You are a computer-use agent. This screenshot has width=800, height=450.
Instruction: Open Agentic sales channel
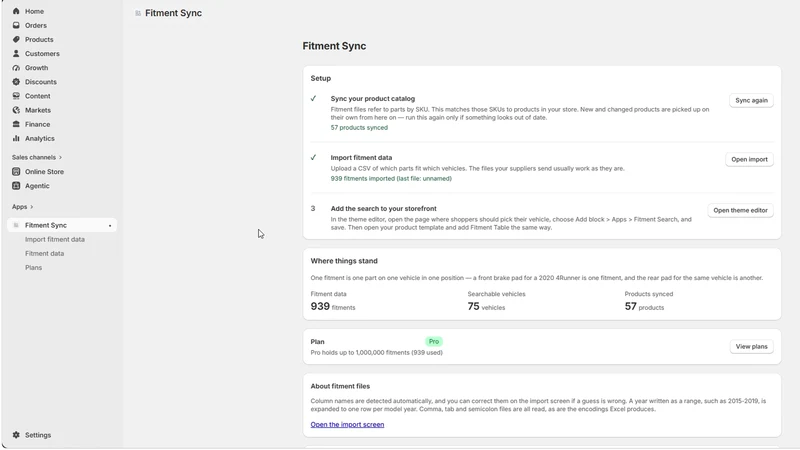pos(37,186)
